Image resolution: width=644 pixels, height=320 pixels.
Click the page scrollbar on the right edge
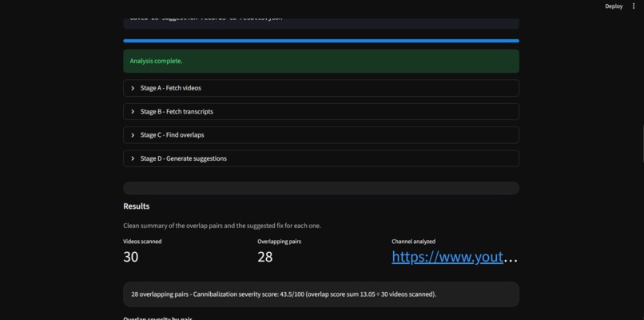[x=642, y=145]
